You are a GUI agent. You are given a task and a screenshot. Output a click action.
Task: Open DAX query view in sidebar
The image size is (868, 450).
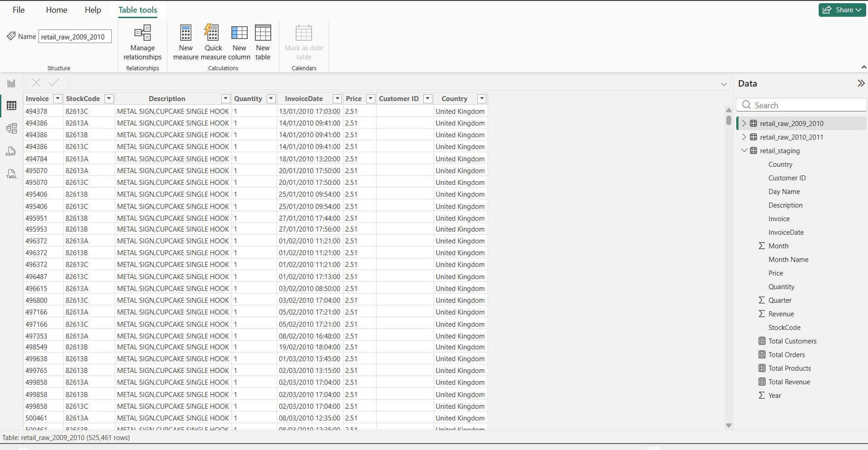pyautogui.click(x=11, y=151)
